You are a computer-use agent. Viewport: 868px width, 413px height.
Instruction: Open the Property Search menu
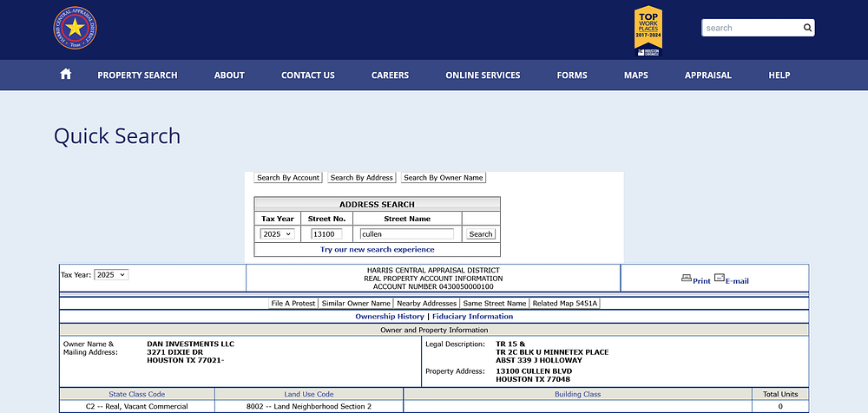[x=137, y=75]
